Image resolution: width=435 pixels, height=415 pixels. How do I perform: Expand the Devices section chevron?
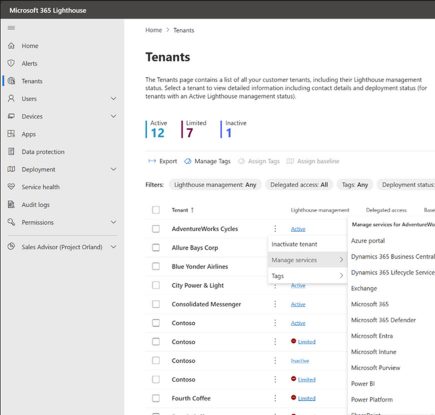coord(113,116)
